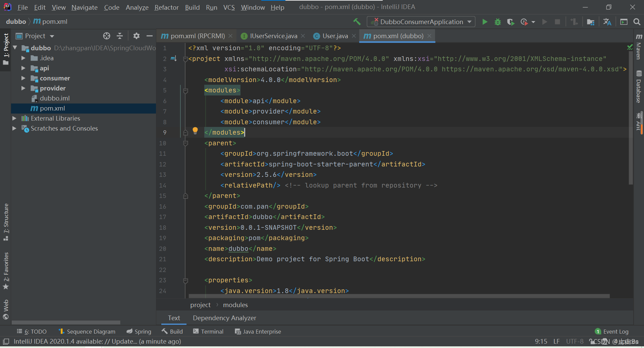Screen dimensions: 644x348
Task: Expand the api module
Action: (23, 68)
